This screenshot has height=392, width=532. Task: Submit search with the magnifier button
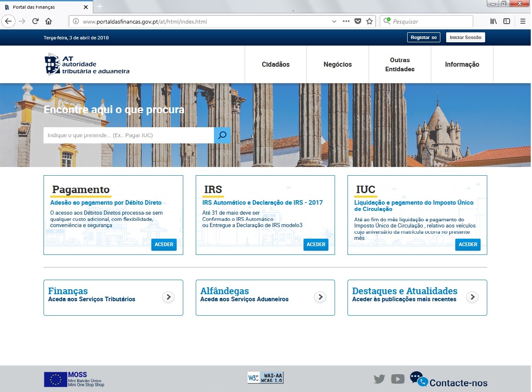click(222, 135)
